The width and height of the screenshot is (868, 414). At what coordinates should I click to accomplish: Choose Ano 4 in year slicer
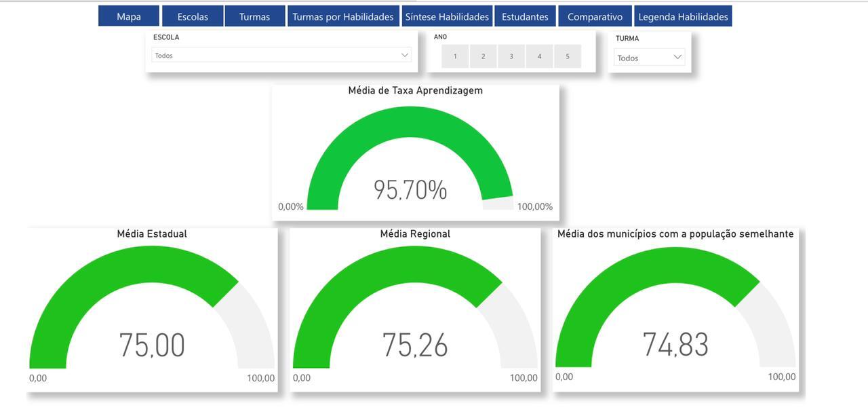(x=540, y=56)
